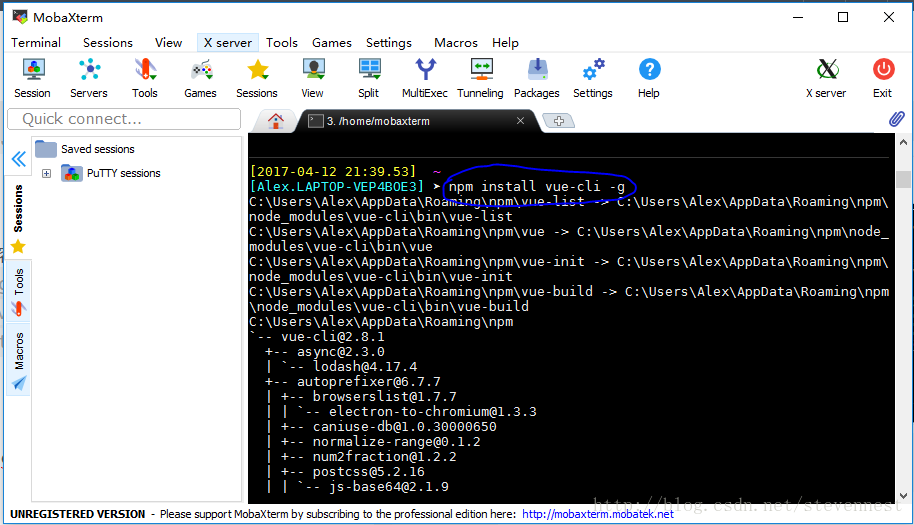Open the Sessions menu
Image resolution: width=914 pixels, height=525 pixels.
108,43
